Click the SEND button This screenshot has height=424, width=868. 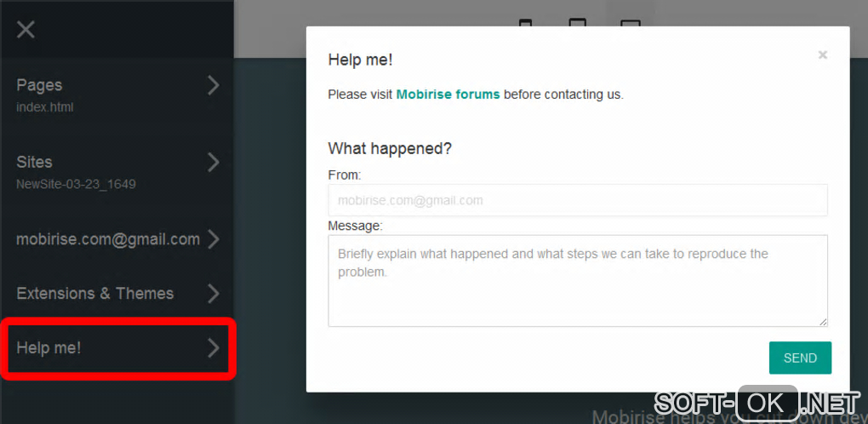[x=800, y=358]
